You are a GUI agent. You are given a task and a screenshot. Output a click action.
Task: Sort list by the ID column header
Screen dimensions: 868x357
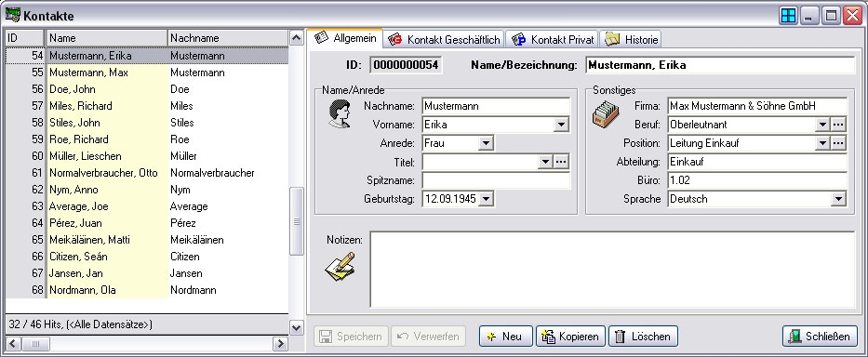[25, 38]
